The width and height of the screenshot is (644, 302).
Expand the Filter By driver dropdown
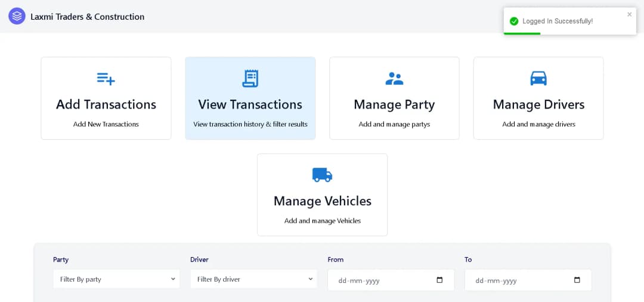(x=253, y=279)
